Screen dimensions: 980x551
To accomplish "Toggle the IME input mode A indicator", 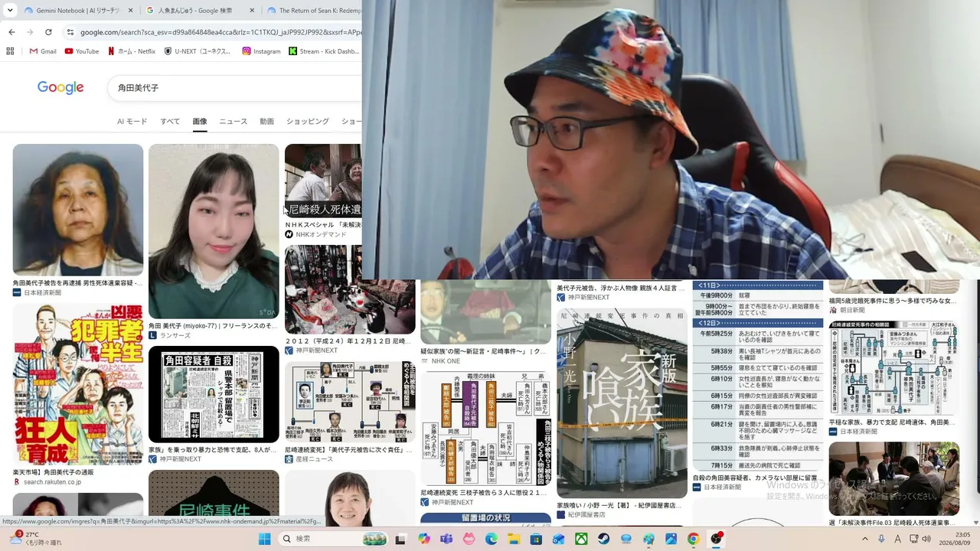I will (898, 539).
